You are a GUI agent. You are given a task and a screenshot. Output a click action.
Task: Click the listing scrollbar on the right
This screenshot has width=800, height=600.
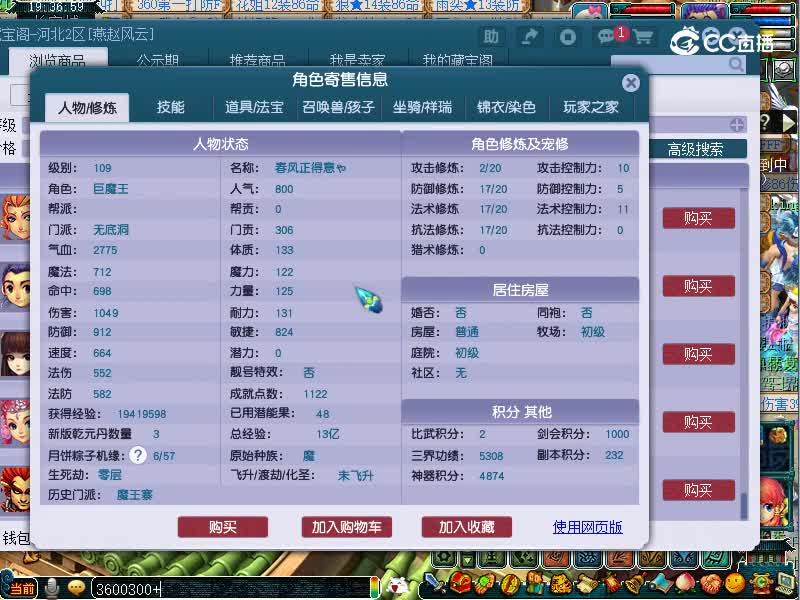(743, 505)
